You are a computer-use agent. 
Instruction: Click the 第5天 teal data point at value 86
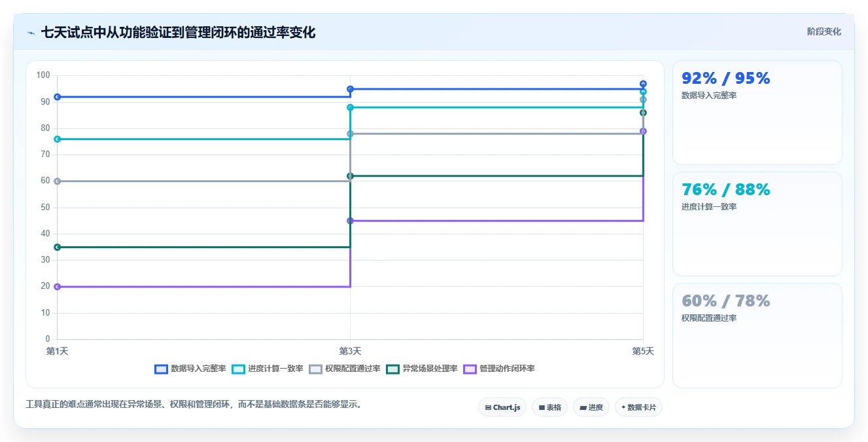[x=643, y=113]
